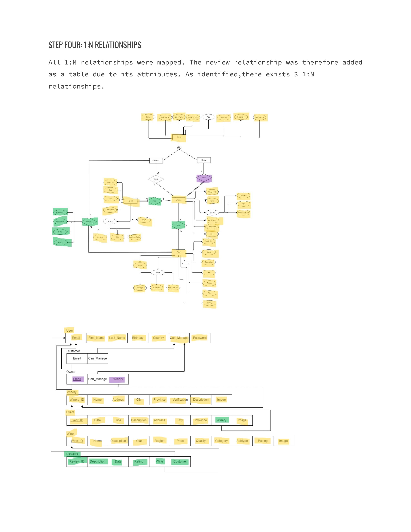Click the green 'Winery' cell in Event table

pyautogui.click(x=221, y=420)
